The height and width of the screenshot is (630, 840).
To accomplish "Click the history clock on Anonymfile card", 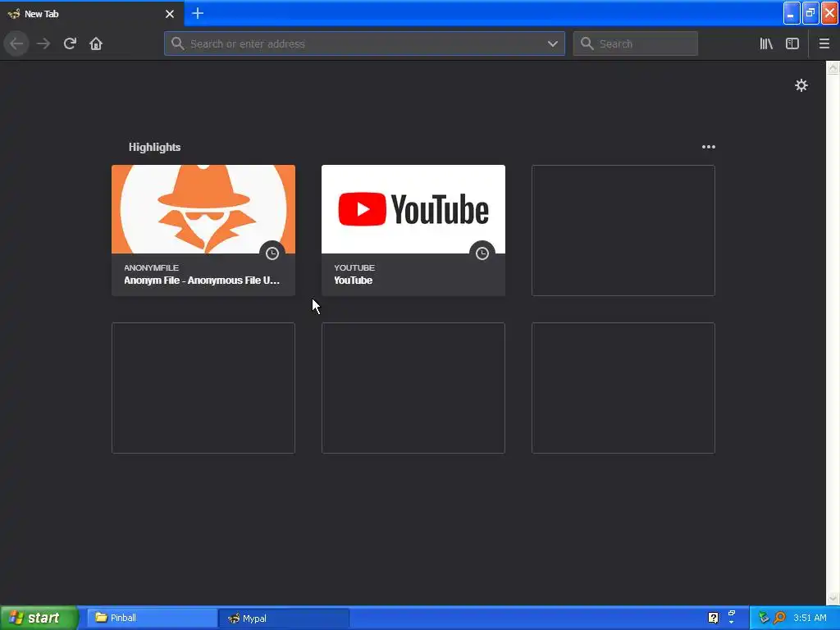I will pyautogui.click(x=272, y=253).
